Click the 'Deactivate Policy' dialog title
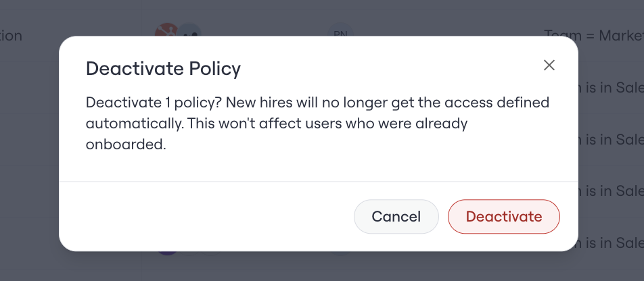The height and width of the screenshot is (281, 644). tap(163, 68)
